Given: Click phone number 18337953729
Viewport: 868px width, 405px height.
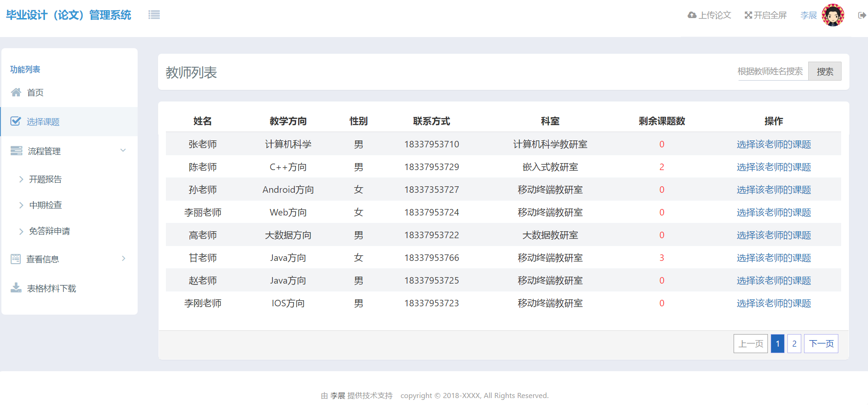Looking at the screenshot, I should [431, 167].
